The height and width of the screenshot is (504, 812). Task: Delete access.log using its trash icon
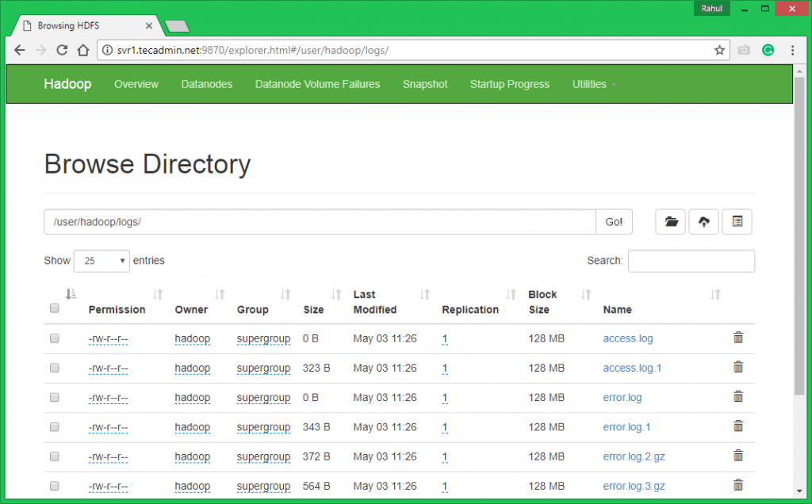738,338
